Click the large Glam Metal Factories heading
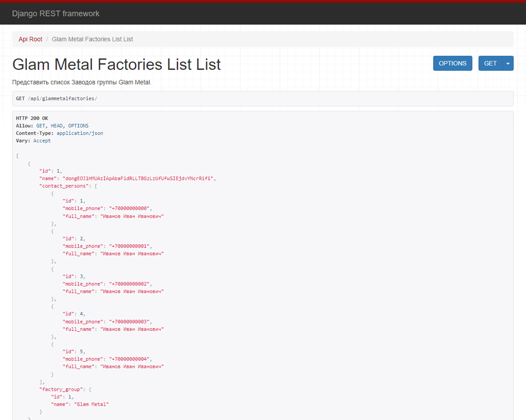This screenshot has height=420, width=526. [116, 64]
